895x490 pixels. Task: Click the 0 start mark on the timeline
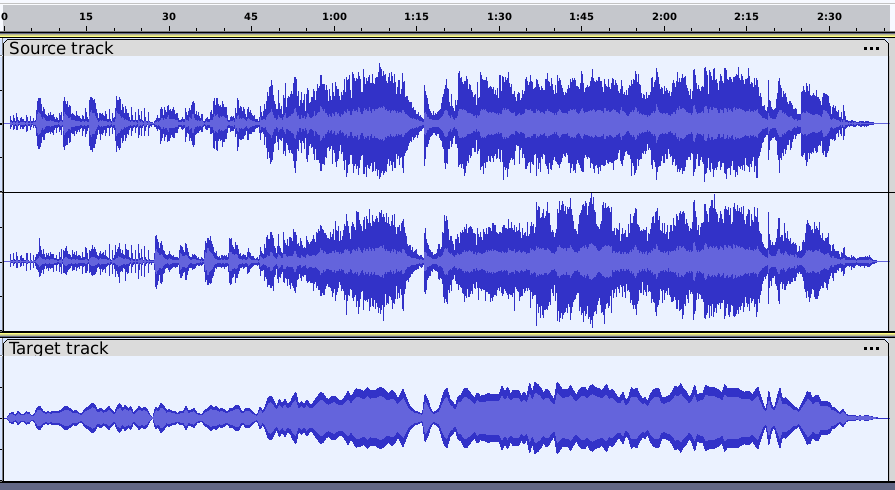pyautogui.click(x=5, y=16)
